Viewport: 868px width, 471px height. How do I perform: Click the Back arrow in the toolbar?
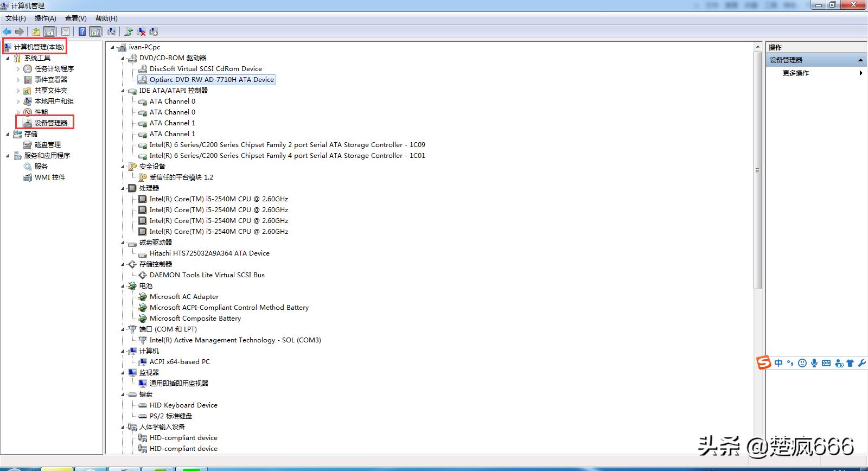[x=7, y=32]
